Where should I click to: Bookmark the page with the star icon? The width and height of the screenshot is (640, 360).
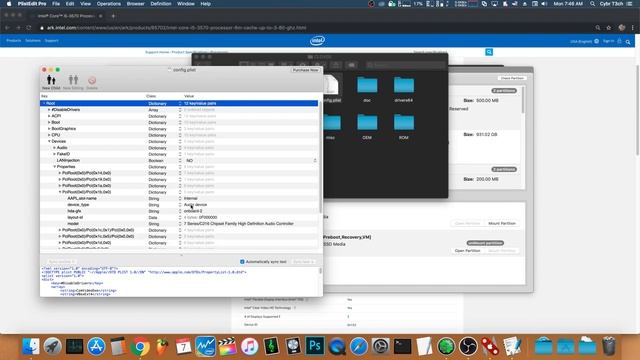[x=609, y=28]
